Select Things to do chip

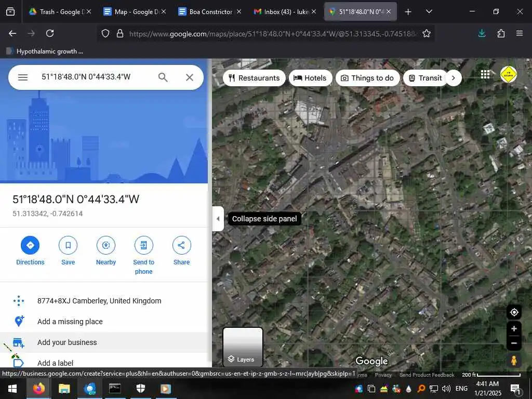367,78
